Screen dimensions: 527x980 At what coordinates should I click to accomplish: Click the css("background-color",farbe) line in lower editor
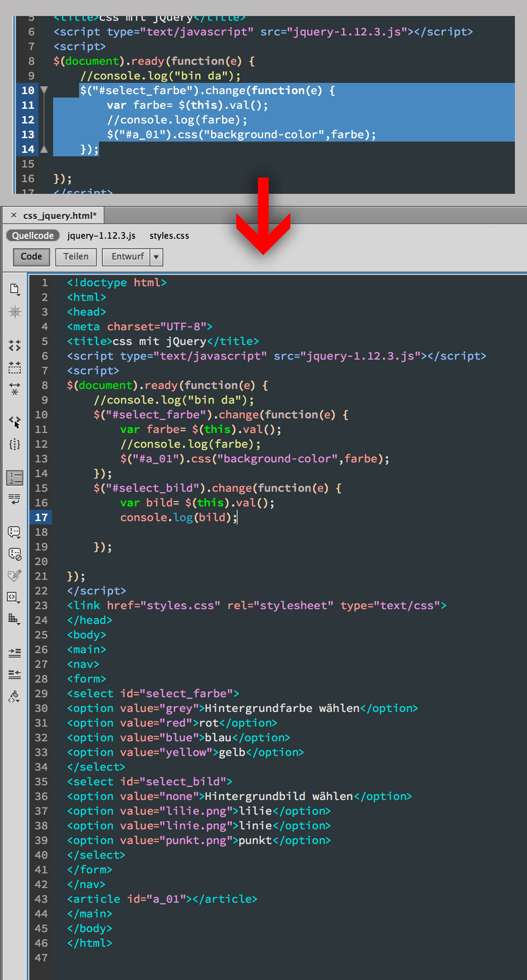coord(255,458)
